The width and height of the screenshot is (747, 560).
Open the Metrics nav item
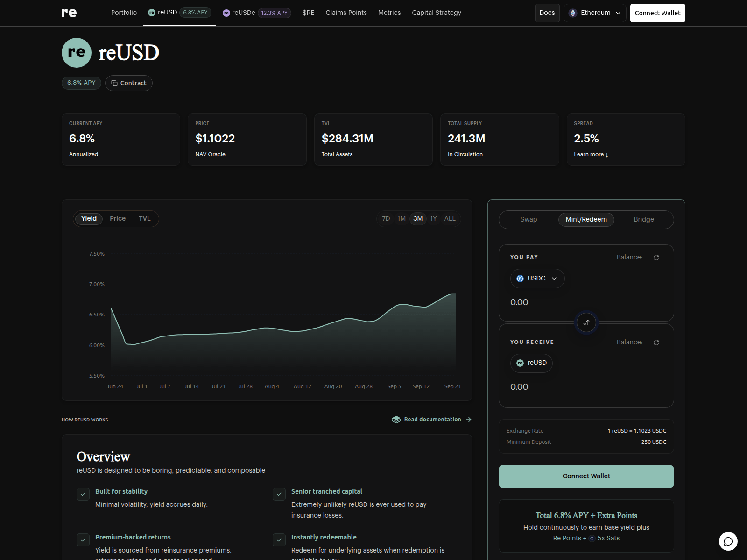389,13
